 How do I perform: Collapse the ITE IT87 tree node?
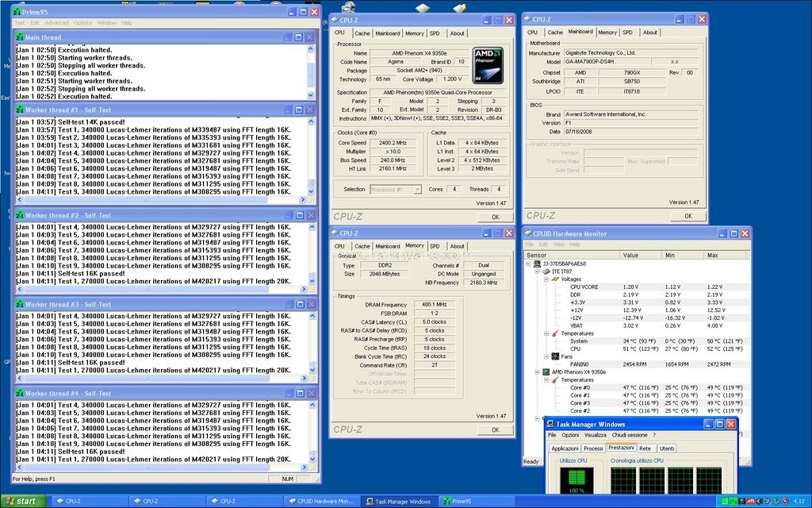537,271
